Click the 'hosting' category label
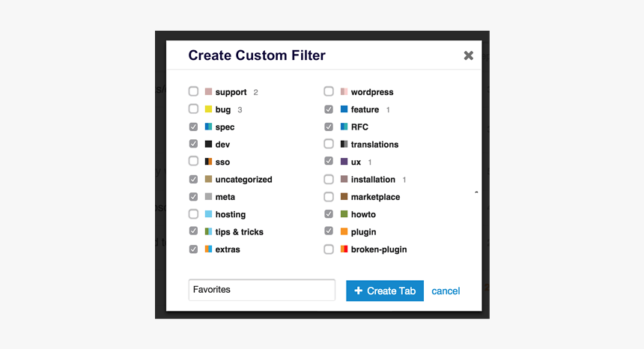This screenshot has height=349, width=644. tap(231, 215)
